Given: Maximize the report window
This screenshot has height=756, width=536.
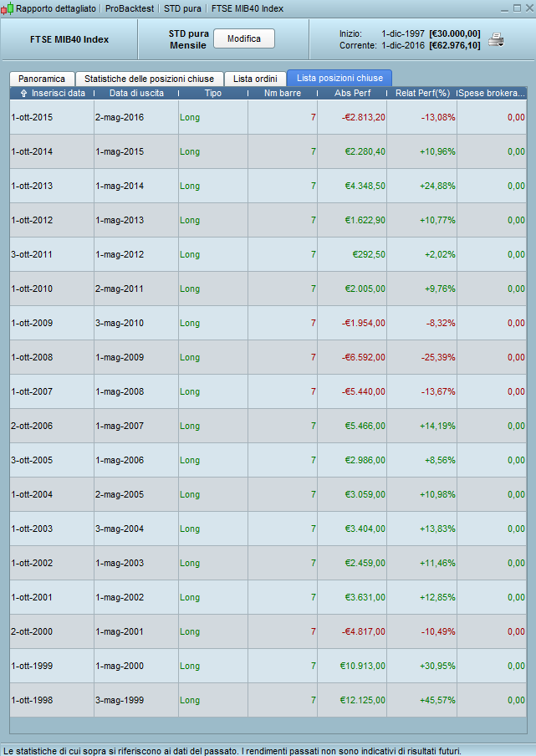Looking at the screenshot, I should (x=517, y=8).
